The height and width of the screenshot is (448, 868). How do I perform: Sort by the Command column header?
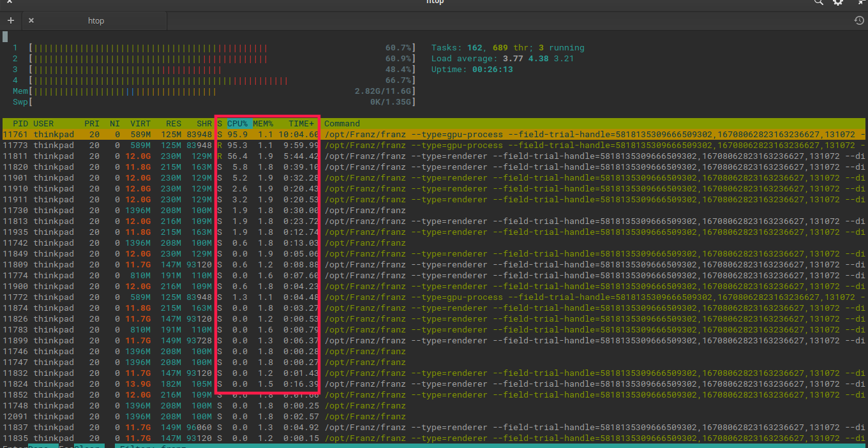coord(342,124)
